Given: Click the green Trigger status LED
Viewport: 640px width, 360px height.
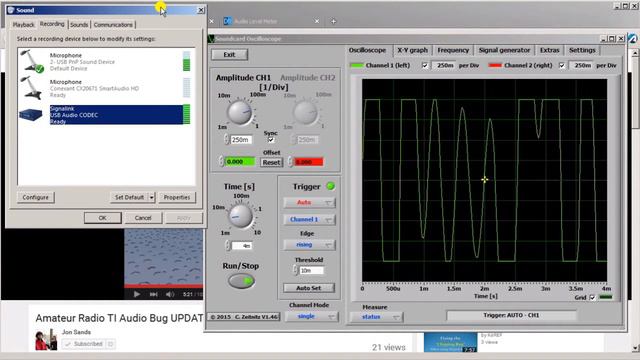Looking at the screenshot, I should pos(330,187).
